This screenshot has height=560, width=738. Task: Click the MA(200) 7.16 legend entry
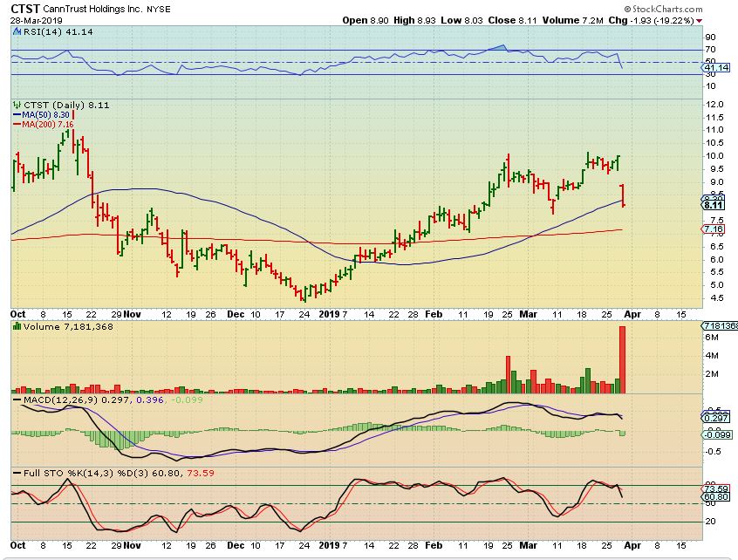(43, 124)
